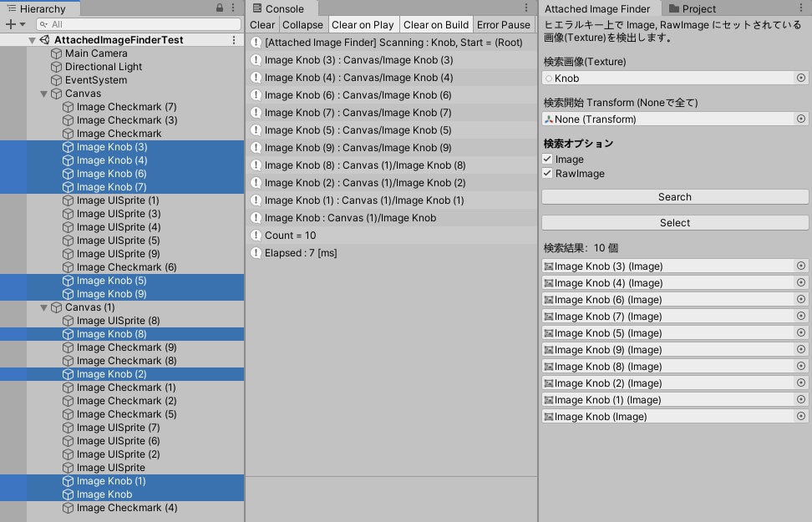Click the object picker beside Knob texture field
This screenshot has width=812, height=522.
coord(799,78)
